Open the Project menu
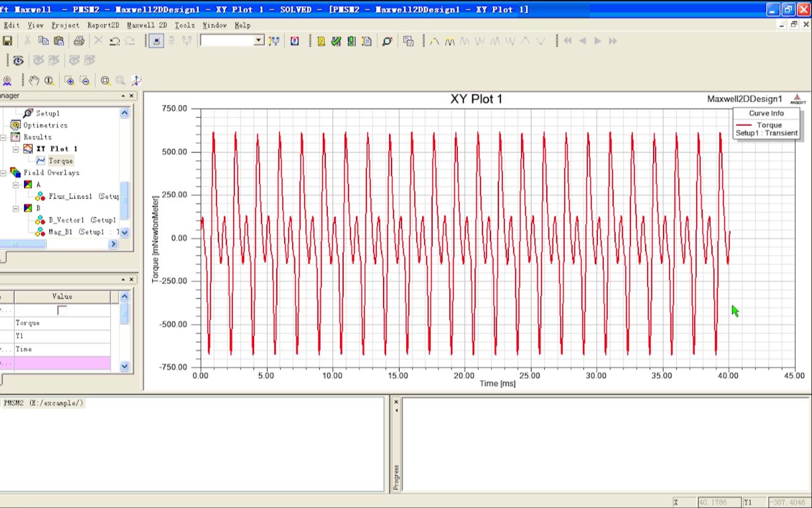Viewport: 812px width, 508px height. point(65,25)
